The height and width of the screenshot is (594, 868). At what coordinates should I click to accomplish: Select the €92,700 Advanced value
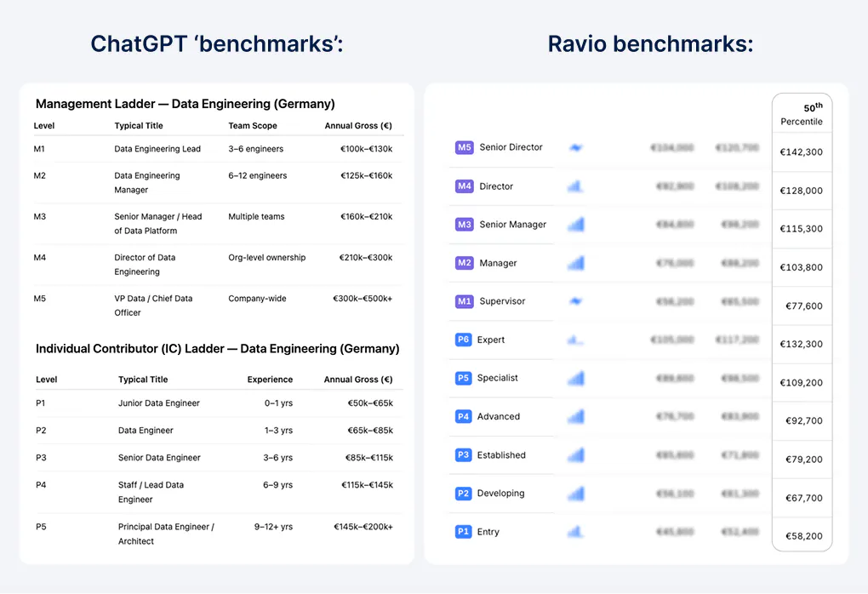click(x=804, y=420)
